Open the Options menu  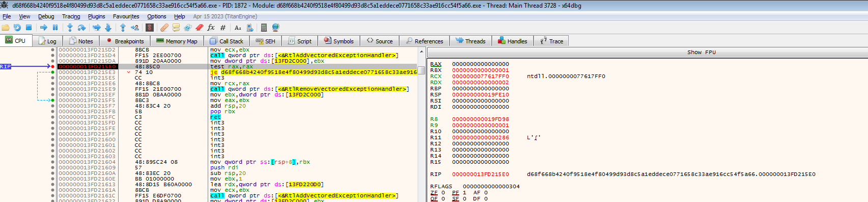pyautogui.click(x=156, y=16)
